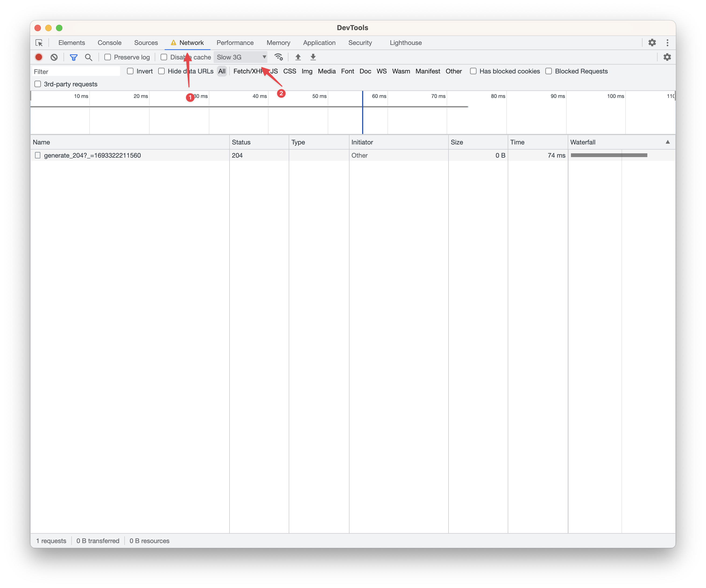Click the Filter text input field

coord(76,72)
